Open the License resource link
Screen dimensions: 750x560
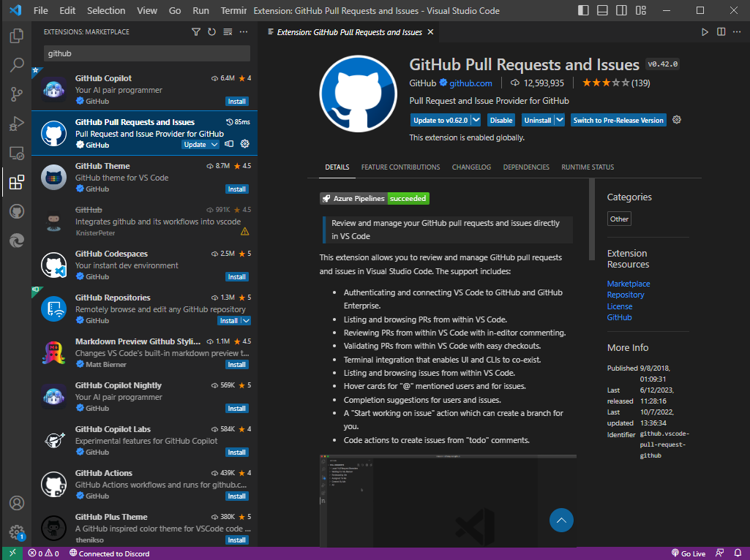click(620, 306)
